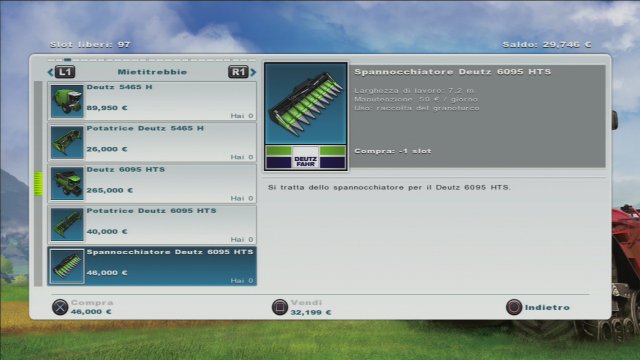The width and height of the screenshot is (640, 360).
Task: Click the 265,000 € price
Action: coord(110,190)
